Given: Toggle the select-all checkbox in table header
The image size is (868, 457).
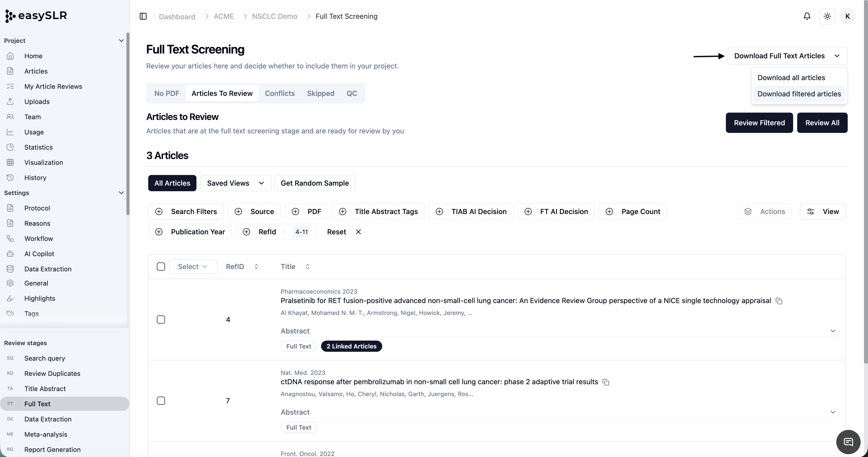Looking at the screenshot, I should point(161,266).
